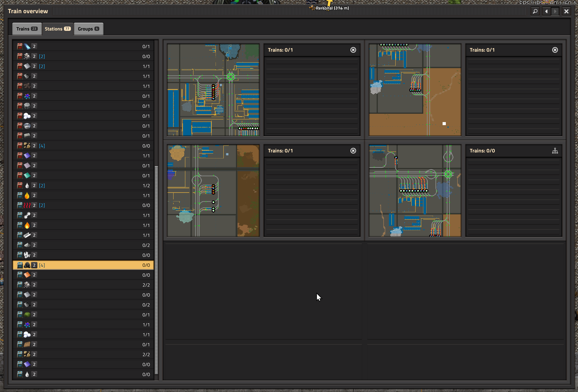Select the blue-stop tan ore station showing 2/2

click(x=83, y=354)
